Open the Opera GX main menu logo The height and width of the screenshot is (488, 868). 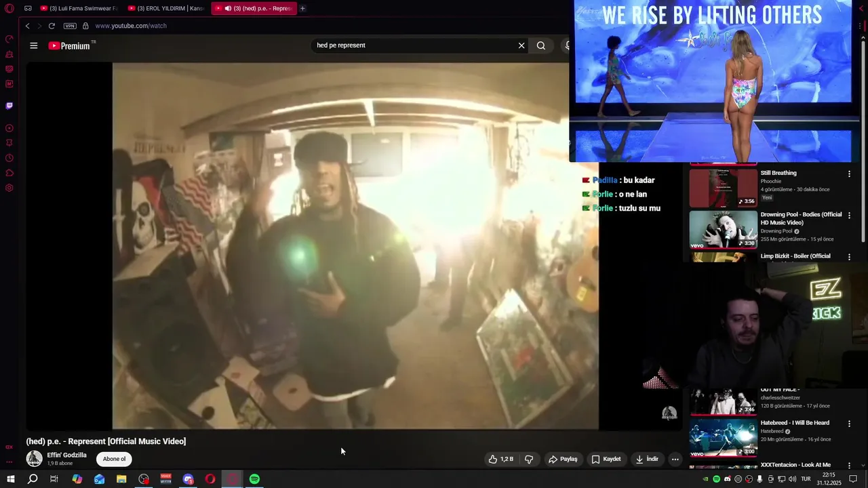tap(9, 8)
